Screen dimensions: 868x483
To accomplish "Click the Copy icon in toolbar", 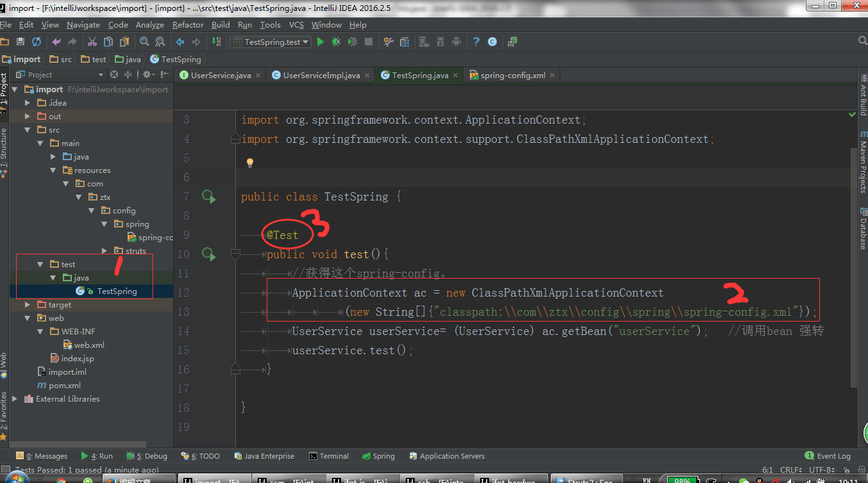I will coord(108,42).
